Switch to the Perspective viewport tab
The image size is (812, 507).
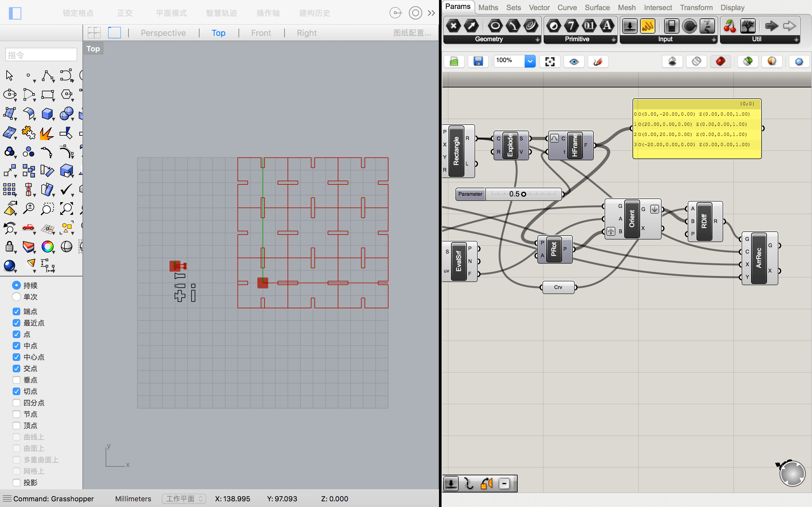pos(163,33)
